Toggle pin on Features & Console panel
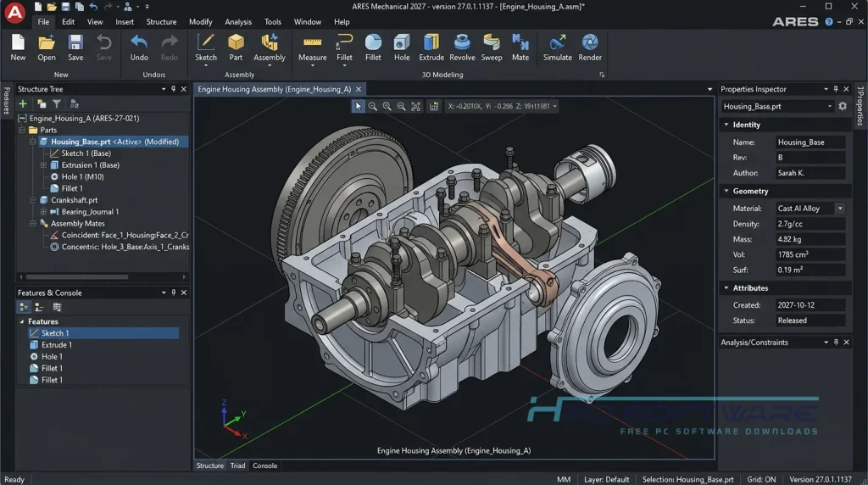 [173, 293]
